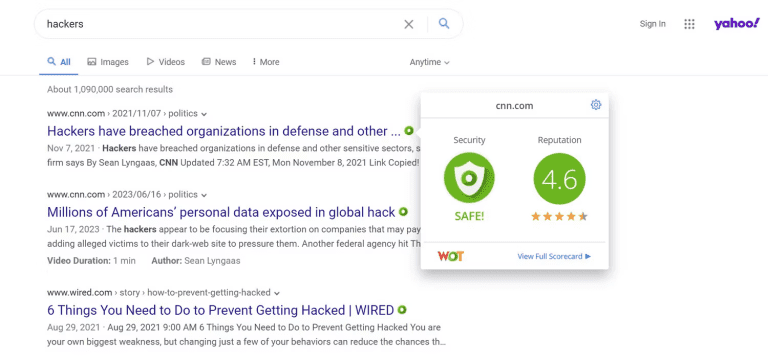Screen dimensions: 768x361
Task: Click the magnifier search button
Action: pos(444,24)
